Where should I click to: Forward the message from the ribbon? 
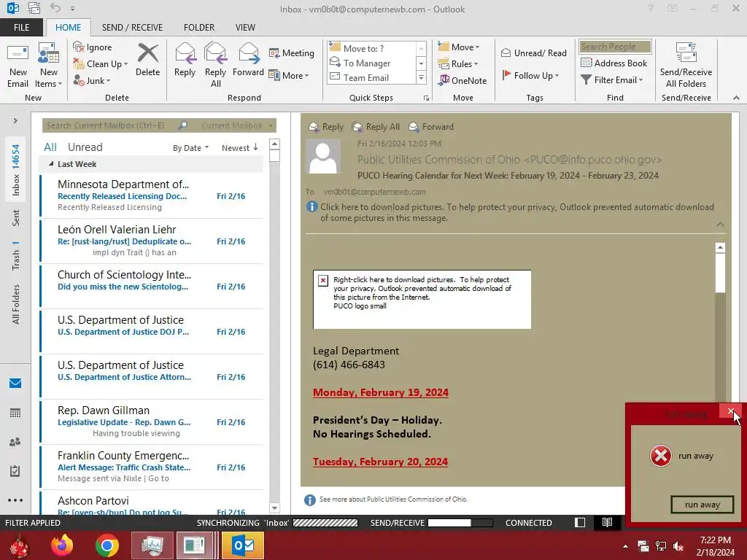pos(248,60)
